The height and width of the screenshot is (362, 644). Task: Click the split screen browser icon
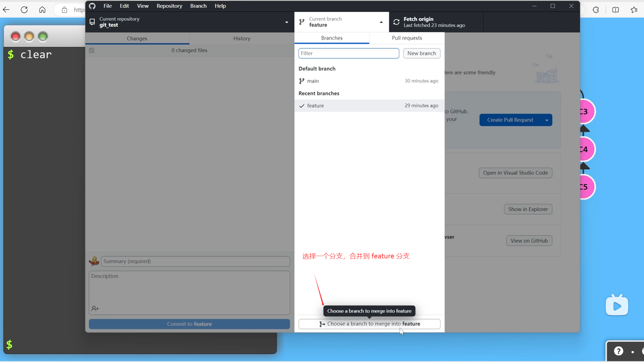point(615,10)
